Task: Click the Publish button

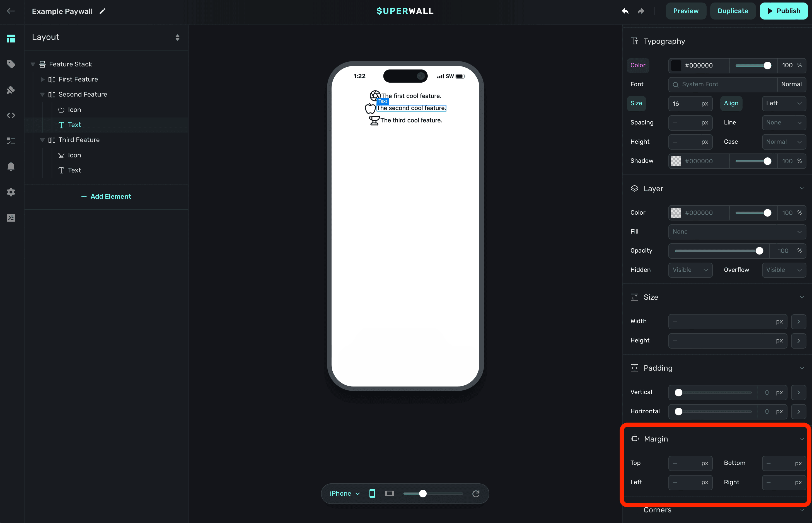Action: 784,11
